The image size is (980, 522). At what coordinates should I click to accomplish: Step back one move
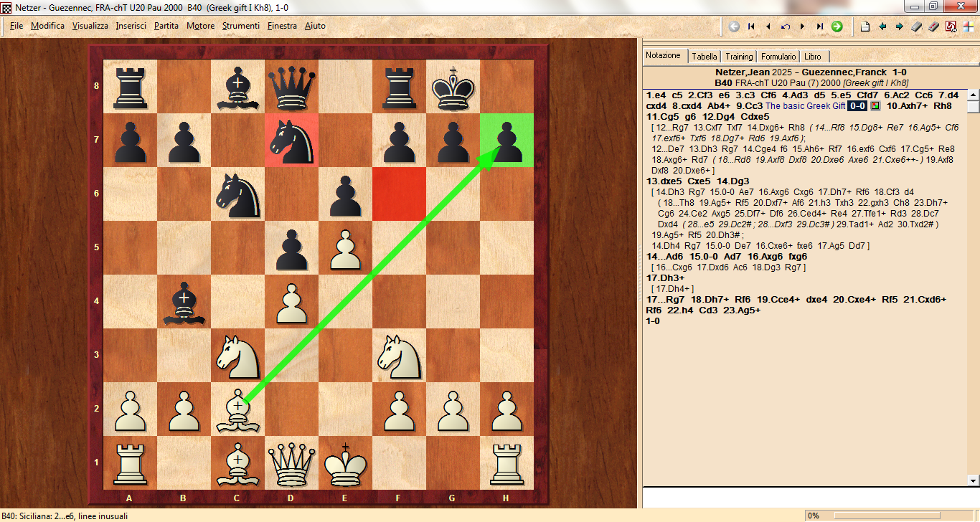768,27
